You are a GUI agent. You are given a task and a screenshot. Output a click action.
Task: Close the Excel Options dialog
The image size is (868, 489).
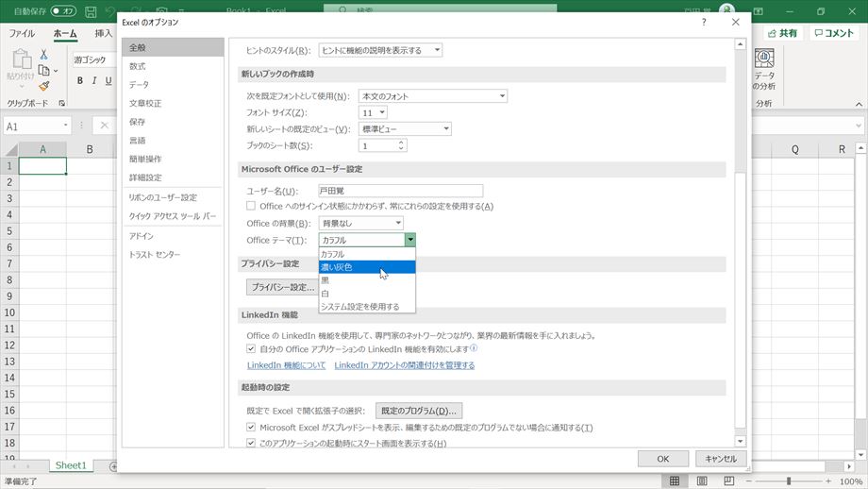pyautogui.click(x=735, y=22)
